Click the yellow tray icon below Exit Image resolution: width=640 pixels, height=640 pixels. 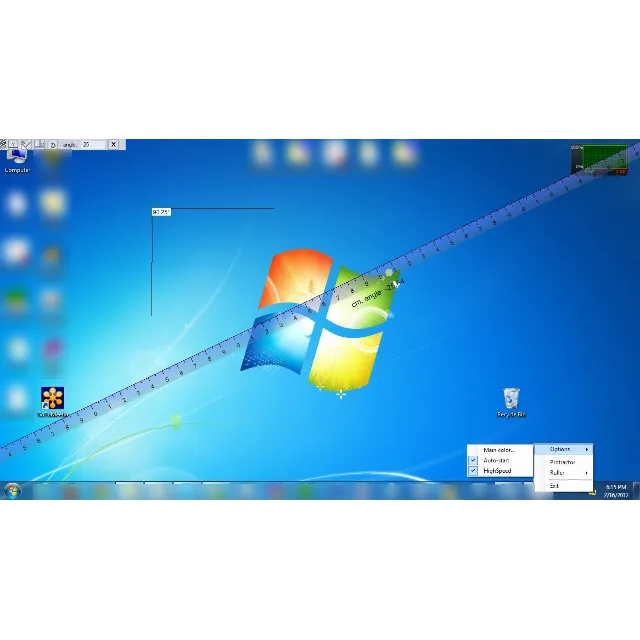[592, 493]
